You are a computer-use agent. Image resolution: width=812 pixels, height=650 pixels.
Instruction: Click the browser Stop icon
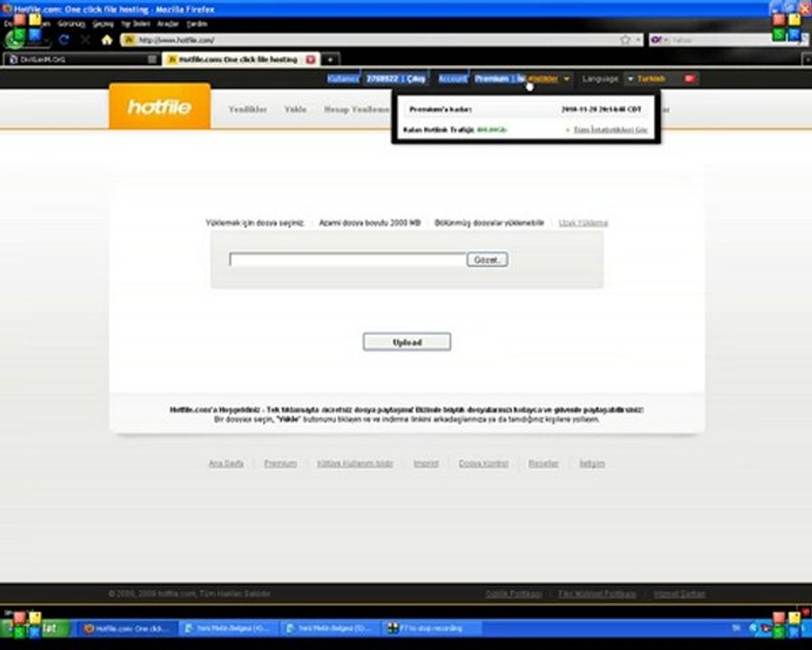86,40
